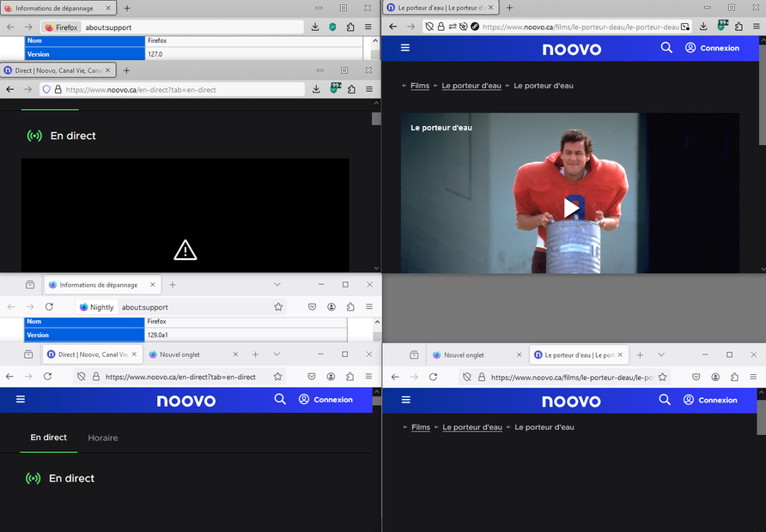
Task: Open Firefox View in Nightly about:support window
Action: tap(30, 285)
